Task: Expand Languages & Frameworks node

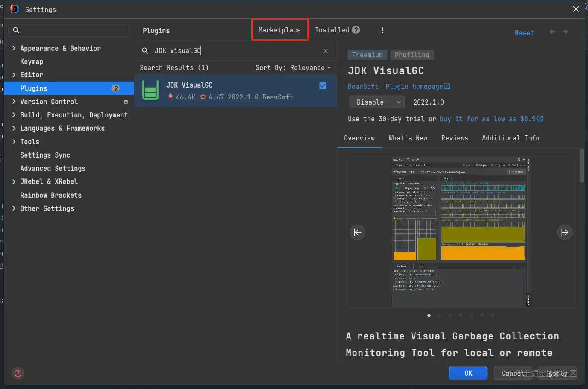Action: pyautogui.click(x=14, y=128)
